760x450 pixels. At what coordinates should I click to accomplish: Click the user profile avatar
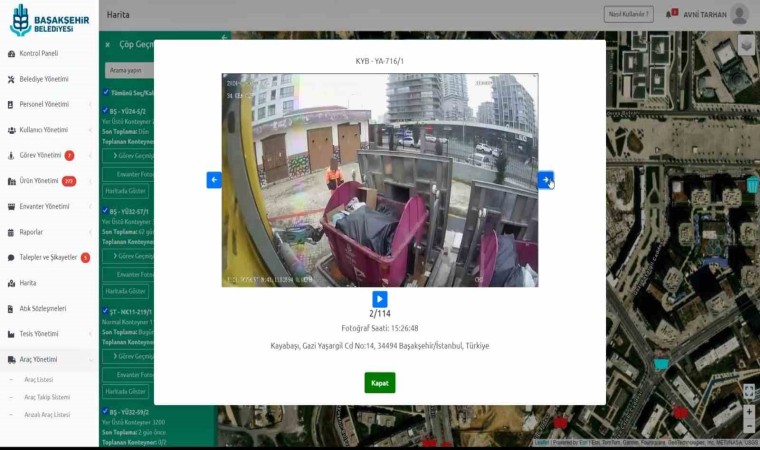pyautogui.click(x=739, y=14)
